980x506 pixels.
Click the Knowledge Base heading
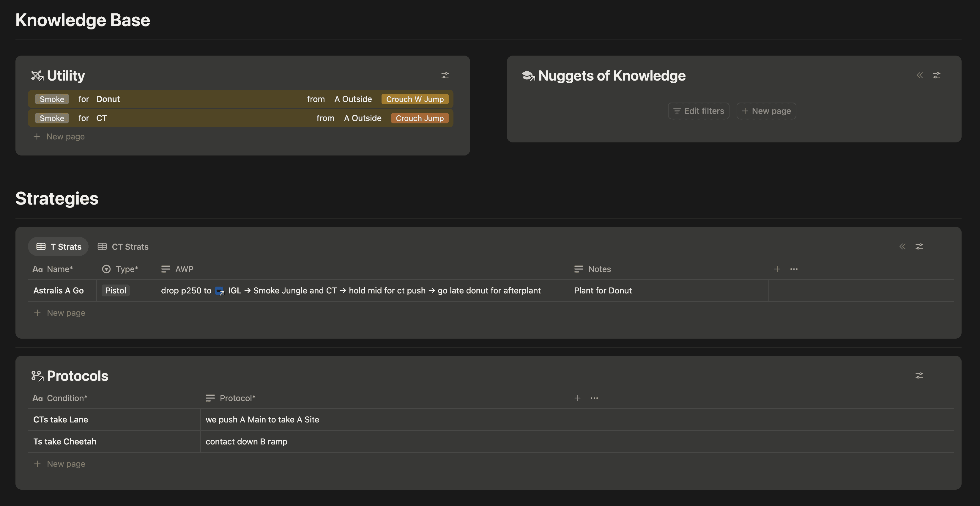point(83,20)
